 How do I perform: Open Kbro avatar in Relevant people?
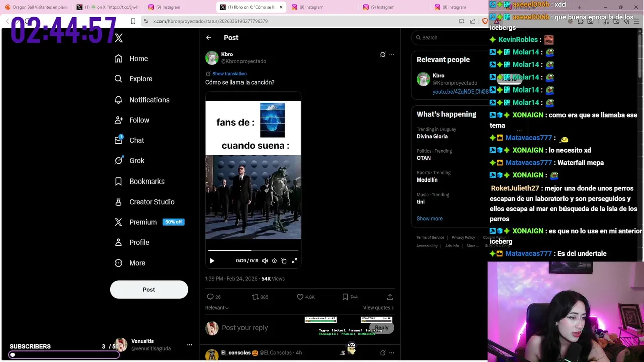point(423,79)
